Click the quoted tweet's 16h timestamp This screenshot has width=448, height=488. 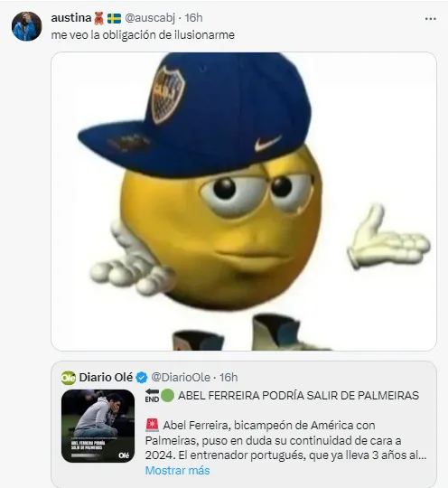click(229, 378)
